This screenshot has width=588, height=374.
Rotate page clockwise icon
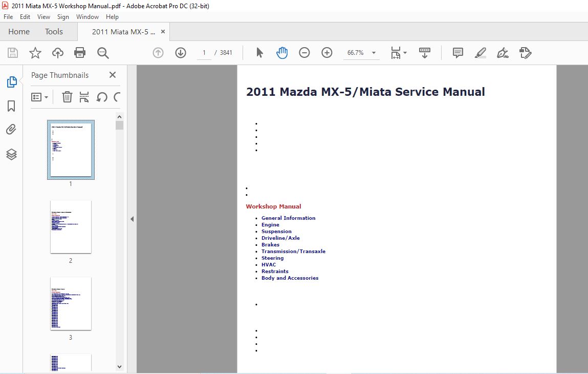[117, 97]
